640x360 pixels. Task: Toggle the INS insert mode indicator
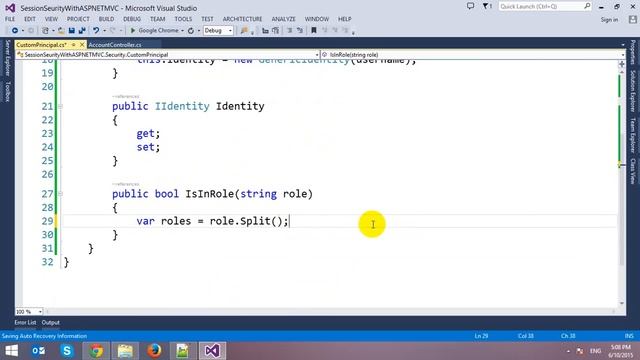629,336
